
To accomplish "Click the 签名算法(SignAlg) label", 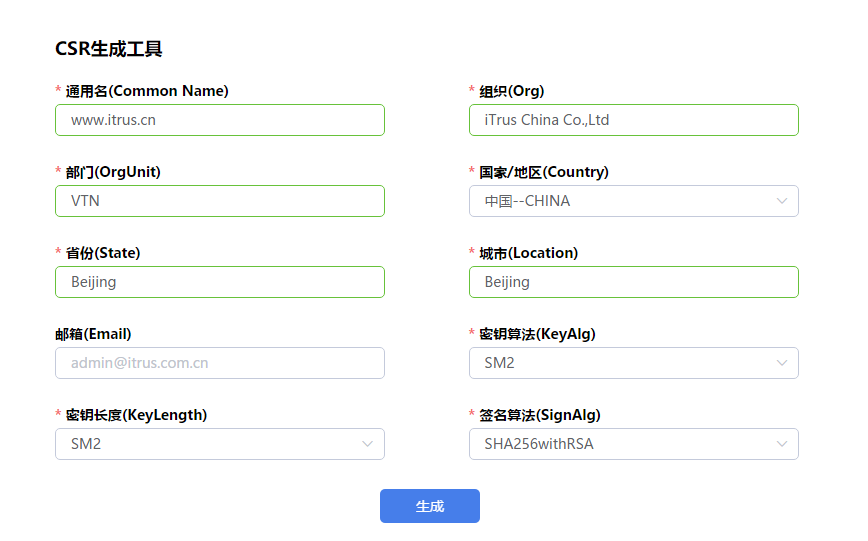I will (x=540, y=415).
